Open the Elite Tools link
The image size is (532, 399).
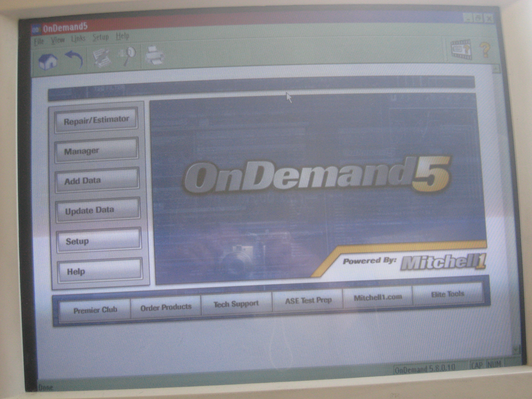click(x=448, y=294)
